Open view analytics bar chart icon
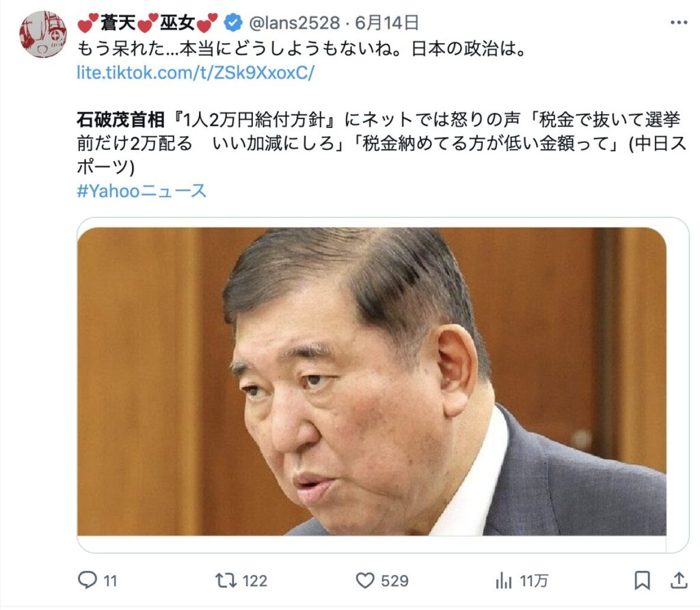700x610 pixels. click(x=504, y=581)
